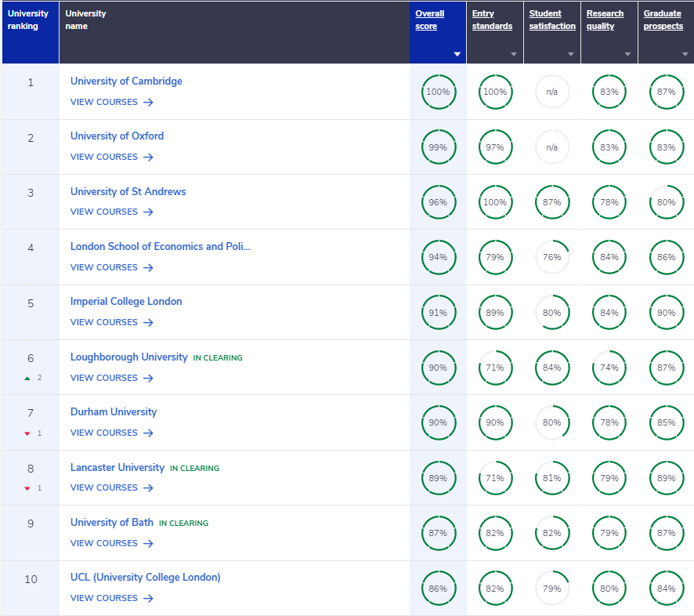
Task: View courses for UCL
Action: coord(111,598)
